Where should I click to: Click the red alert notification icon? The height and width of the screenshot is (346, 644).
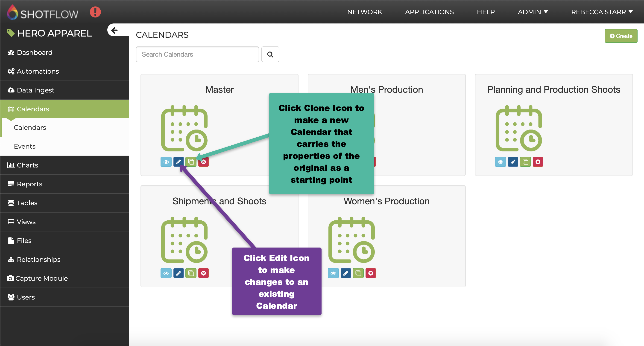pyautogui.click(x=95, y=12)
